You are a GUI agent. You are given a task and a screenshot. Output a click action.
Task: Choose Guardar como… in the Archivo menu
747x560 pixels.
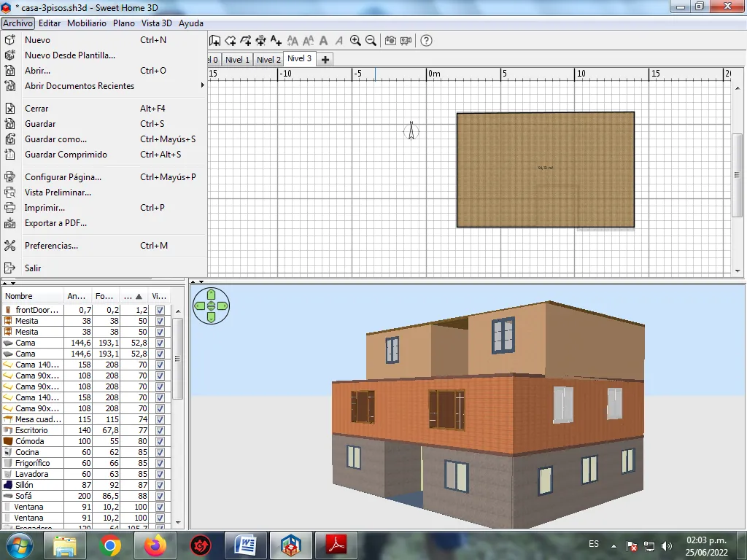104,139
